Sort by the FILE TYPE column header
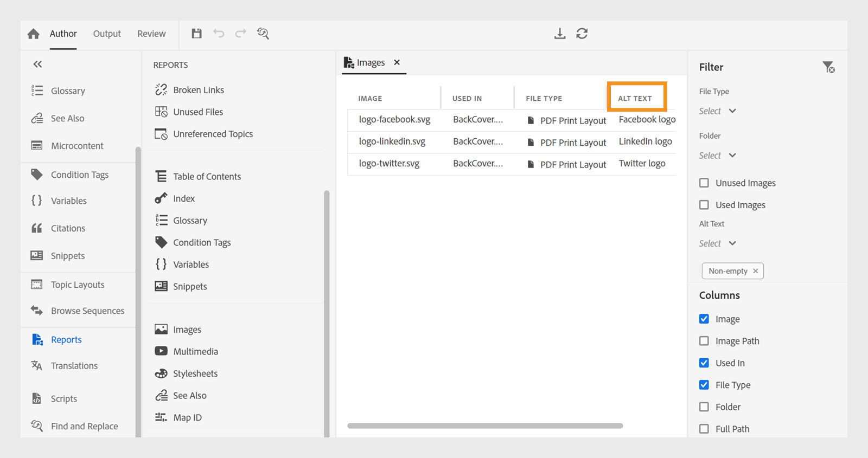The height and width of the screenshot is (458, 868). click(x=544, y=99)
